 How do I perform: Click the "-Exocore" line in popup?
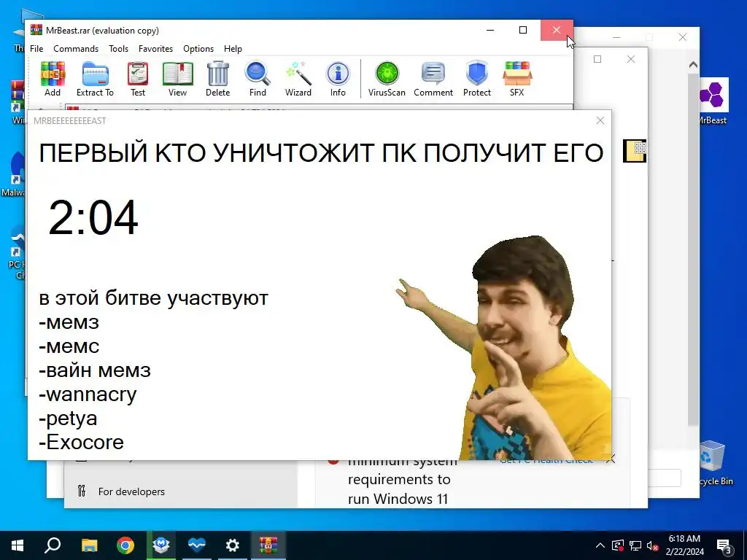82,443
